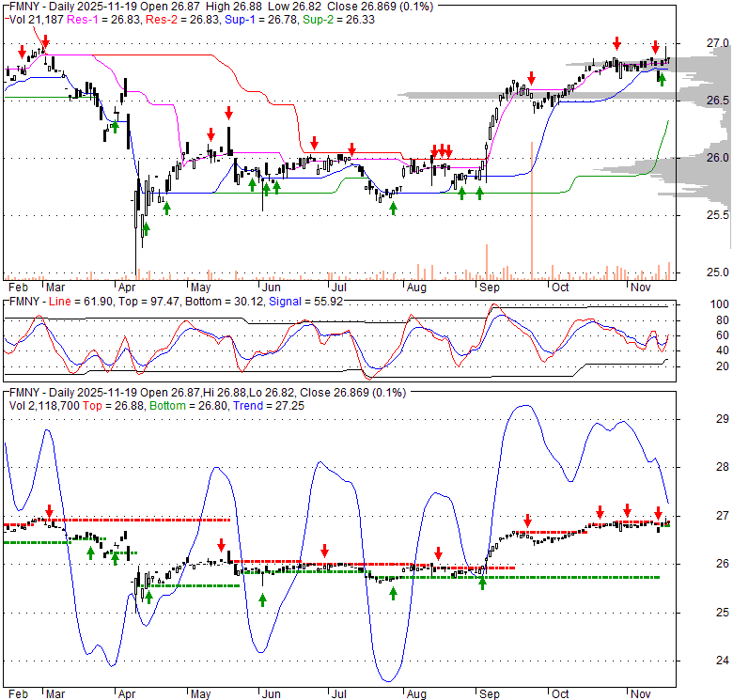733x700 pixels.
Task: Click the red arrow in early July on the top chart
Action: click(351, 149)
